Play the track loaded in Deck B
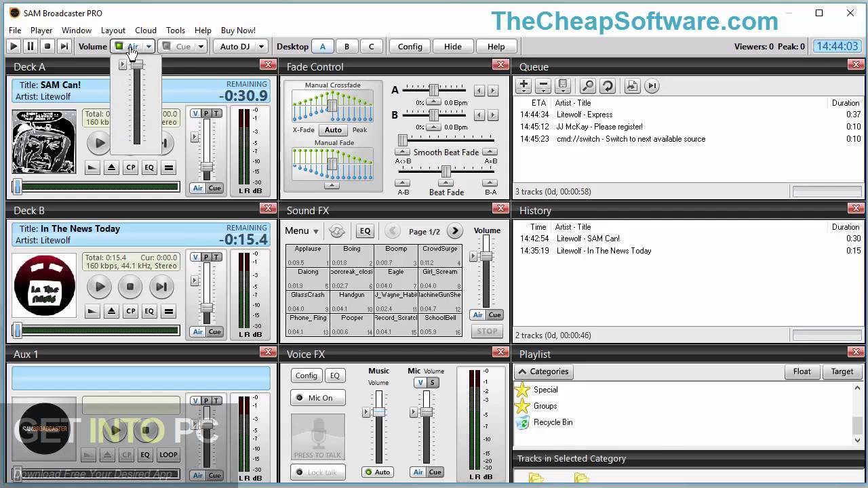Viewport: 868px width, 488px height. tap(100, 287)
